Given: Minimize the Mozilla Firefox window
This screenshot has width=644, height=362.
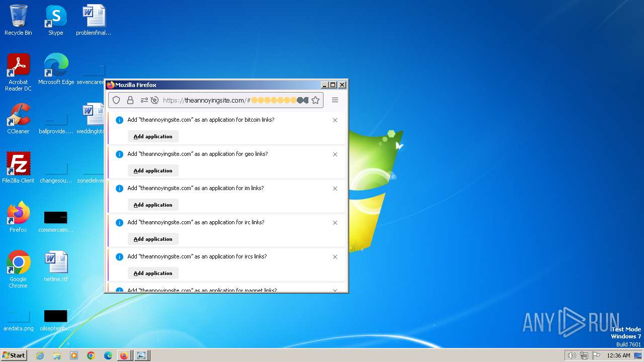Looking at the screenshot, I should point(325,85).
